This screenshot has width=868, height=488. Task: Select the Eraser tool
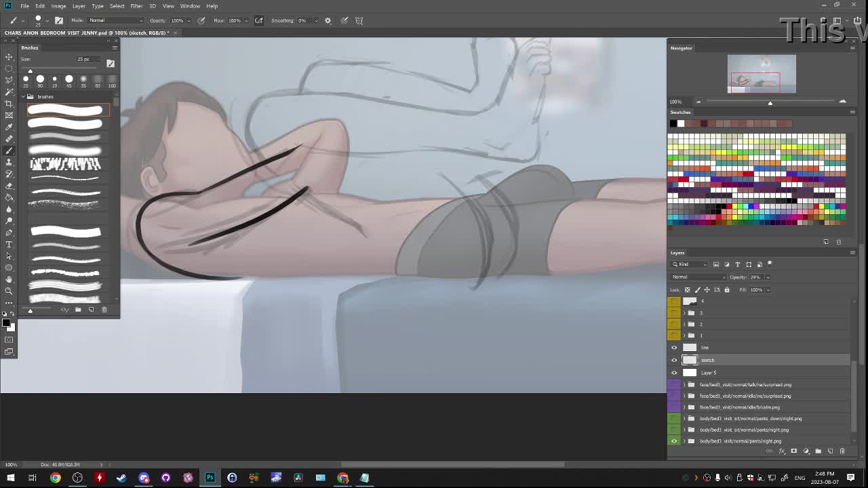pyautogui.click(x=9, y=186)
